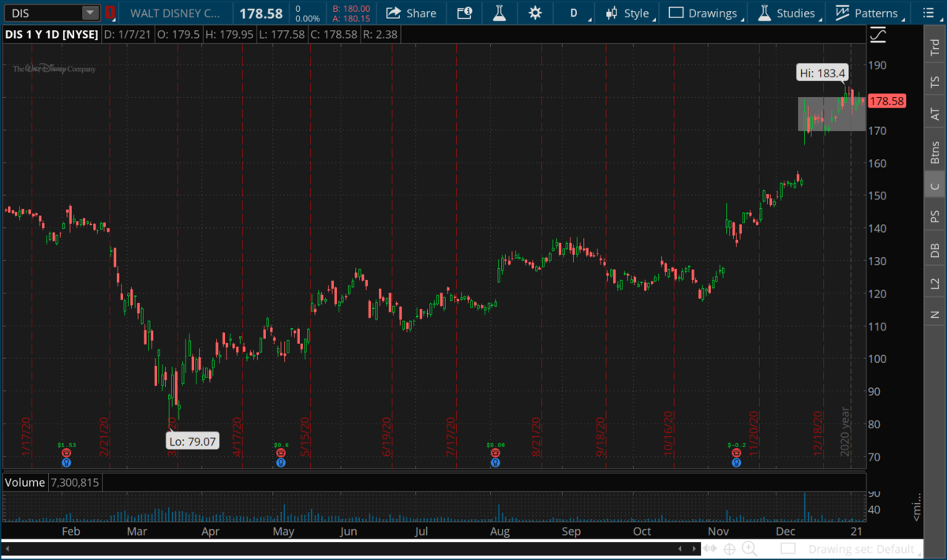
Task: Switch to the TS sidebar tab
Action: [935, 81]
